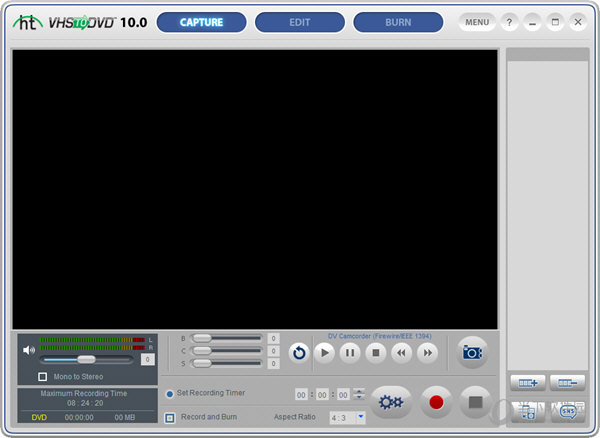Open the MENU button
Screen dimensions: 600x438
coord(477,22)
